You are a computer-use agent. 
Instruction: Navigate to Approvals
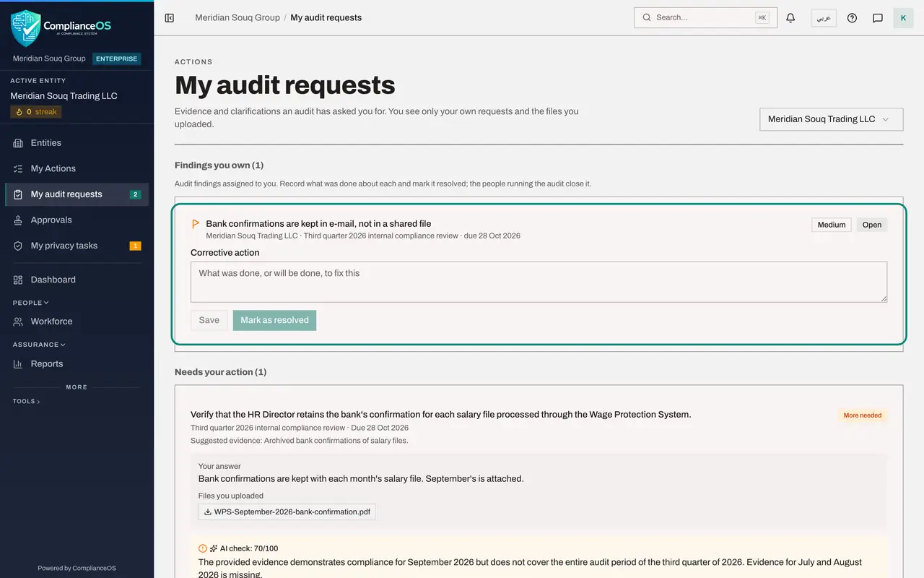(x=77, y=220)
